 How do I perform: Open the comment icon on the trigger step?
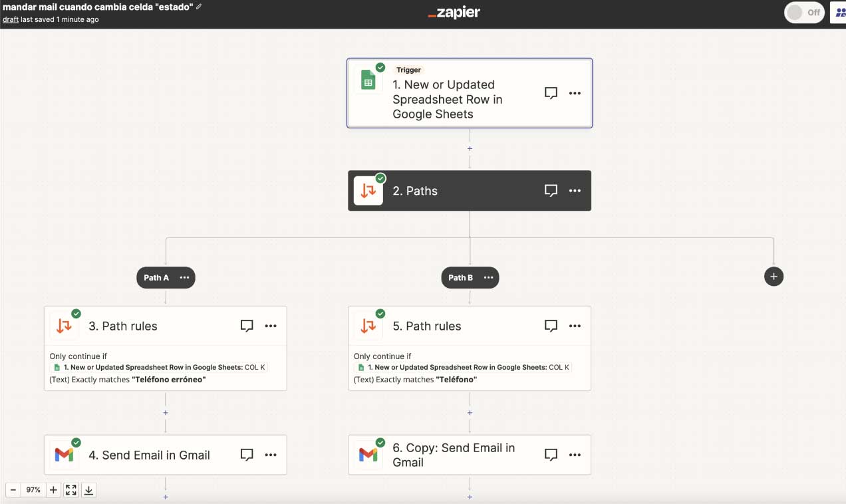(x=551, y=93)
